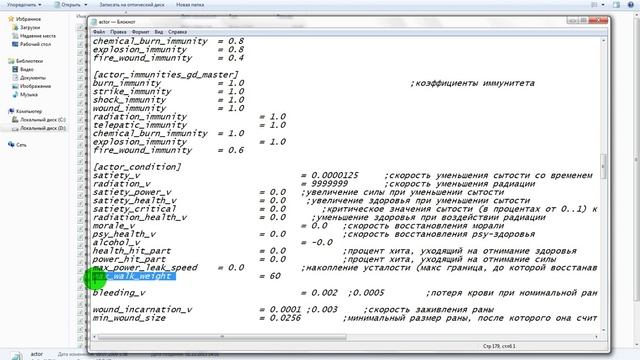This screenshot has height=360, width=640.
Task: Open the Правка menu in Notepad
Action: tap(118, 32)
